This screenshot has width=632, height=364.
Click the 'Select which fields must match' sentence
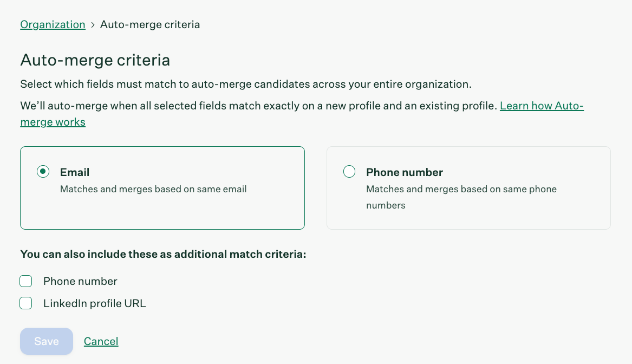click(x=246, y=84)
